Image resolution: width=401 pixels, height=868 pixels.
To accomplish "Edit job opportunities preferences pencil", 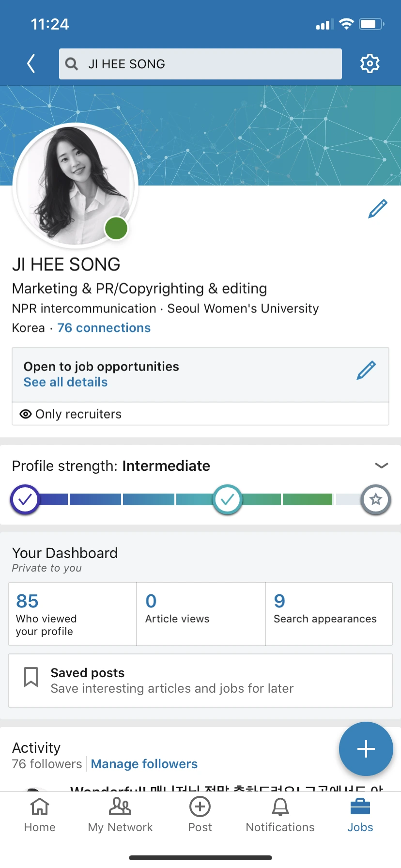I will point(366,371).
